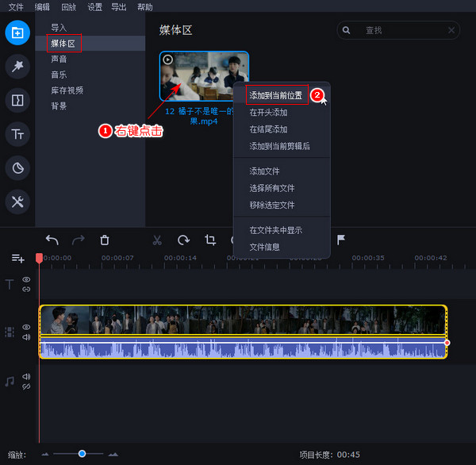Select 音乐 in the side list
Screen dimensions: 476x465
point(90,75)
